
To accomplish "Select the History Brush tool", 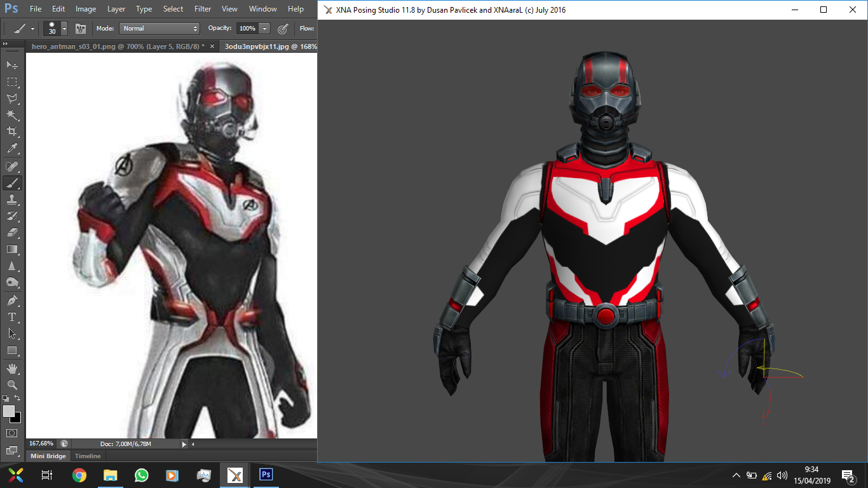I will point(12,216).
